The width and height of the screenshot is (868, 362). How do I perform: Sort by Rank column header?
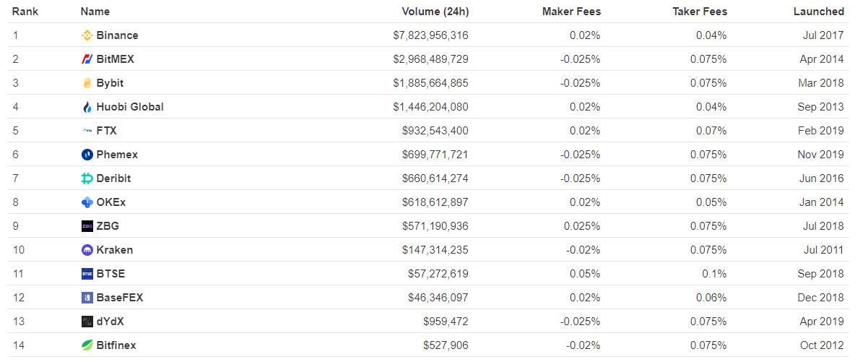pos(25,12)
